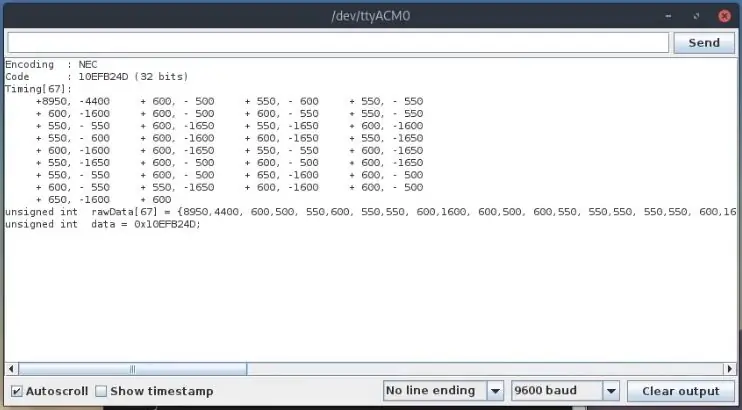Click the Send button
742x410 pixels.
(x=704, y=43)
